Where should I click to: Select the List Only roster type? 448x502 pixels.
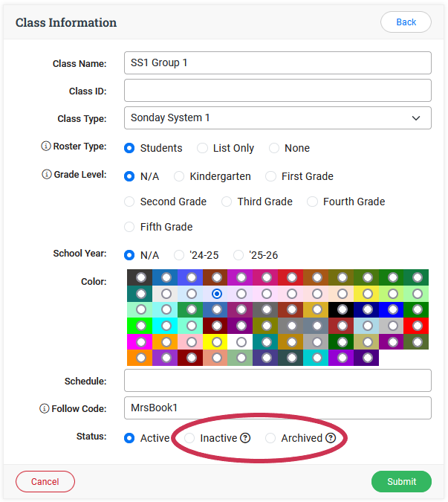(203, 148)
